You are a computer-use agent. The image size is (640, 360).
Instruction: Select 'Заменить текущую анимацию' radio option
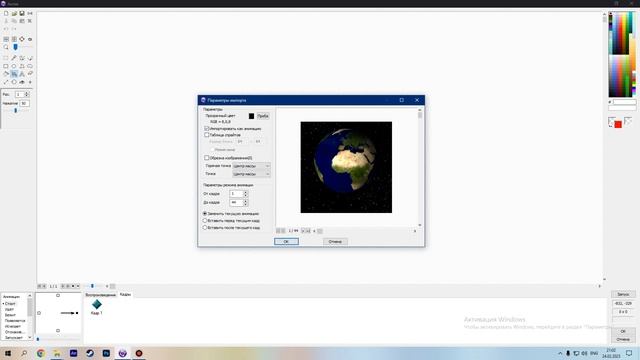[x=205, y=213]
